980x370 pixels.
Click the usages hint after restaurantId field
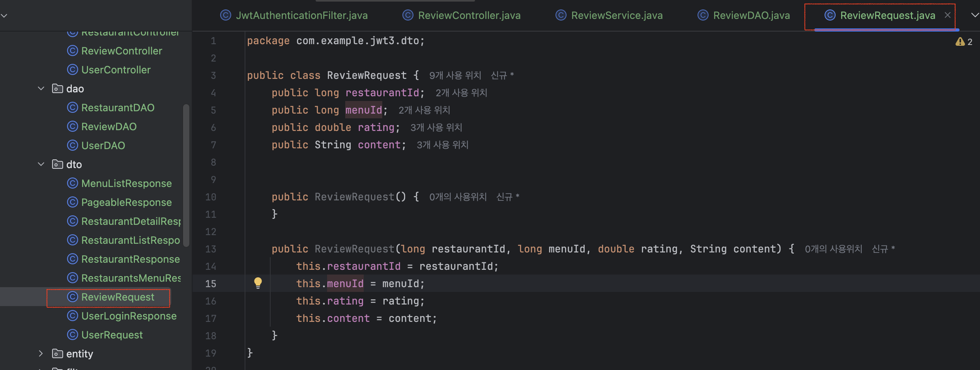pos(462,93)
